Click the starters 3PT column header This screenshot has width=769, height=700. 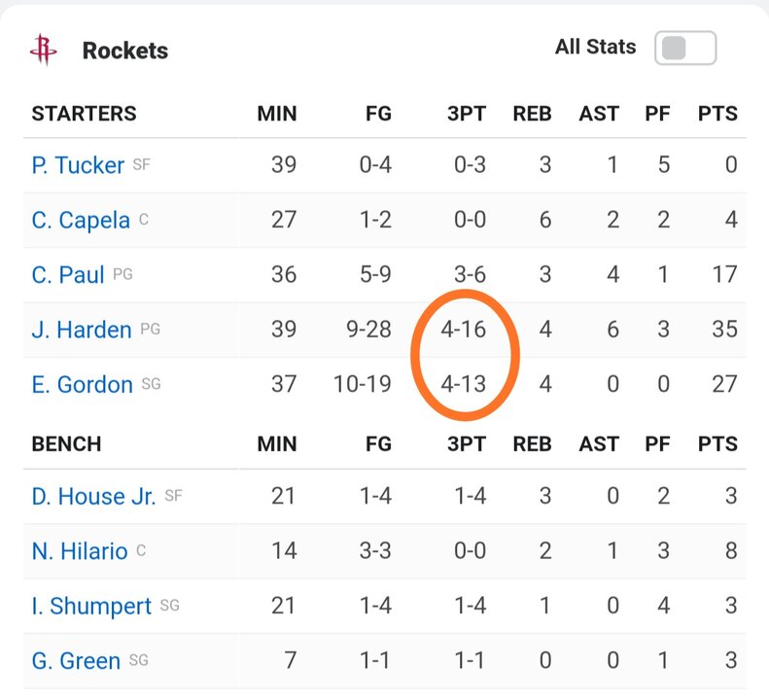[x=467, y=114]
